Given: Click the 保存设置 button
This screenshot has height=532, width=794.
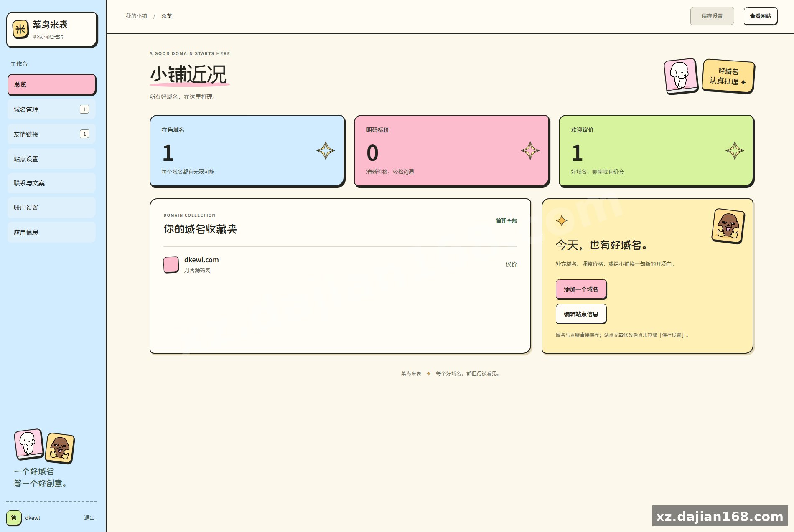Looking at the screenshot, I should pyautogui.click(x=712, y=16).
